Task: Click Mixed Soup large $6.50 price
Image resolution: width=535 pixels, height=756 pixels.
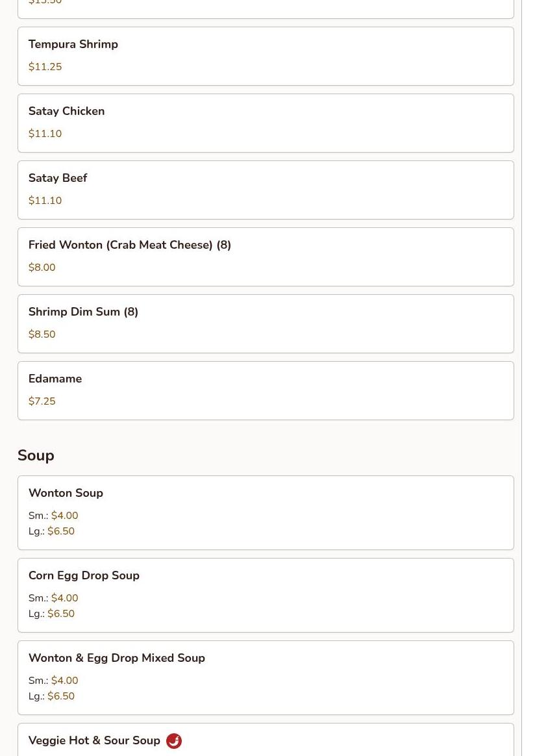Action: (61, 696)
